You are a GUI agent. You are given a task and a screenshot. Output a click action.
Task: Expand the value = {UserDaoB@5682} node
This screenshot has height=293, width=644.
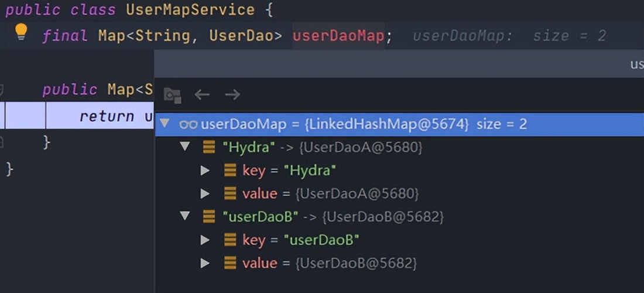(x=205, y=263)
